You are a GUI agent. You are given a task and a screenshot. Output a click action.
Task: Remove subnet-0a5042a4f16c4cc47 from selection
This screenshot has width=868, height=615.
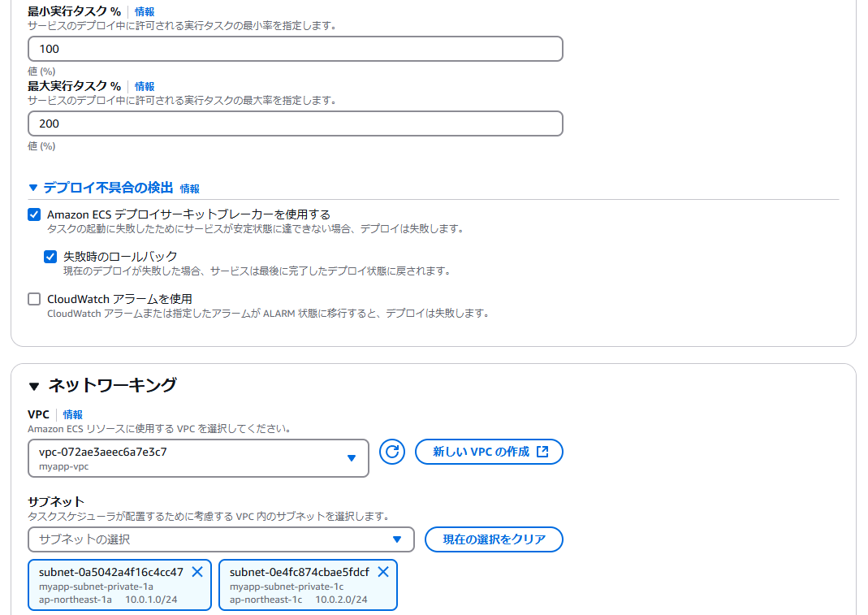(x=197, y=572)
